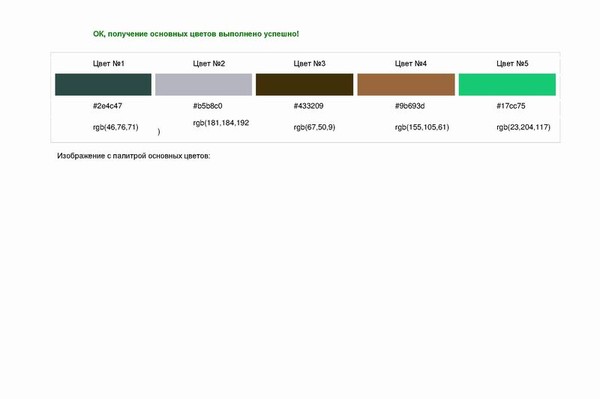Click the palette image caption text
Image resolution: width=600 pixels, height=399 pixels.
[x=134, y=156]
